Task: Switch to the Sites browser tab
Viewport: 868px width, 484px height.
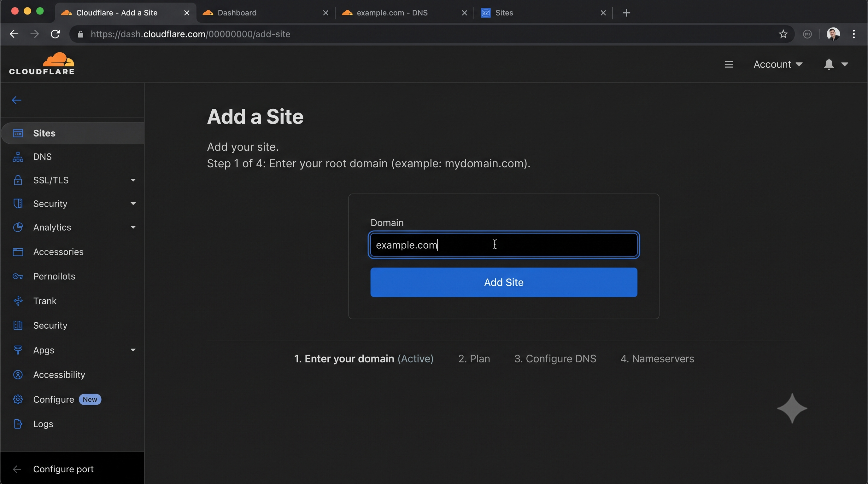Action: point(543,13)
